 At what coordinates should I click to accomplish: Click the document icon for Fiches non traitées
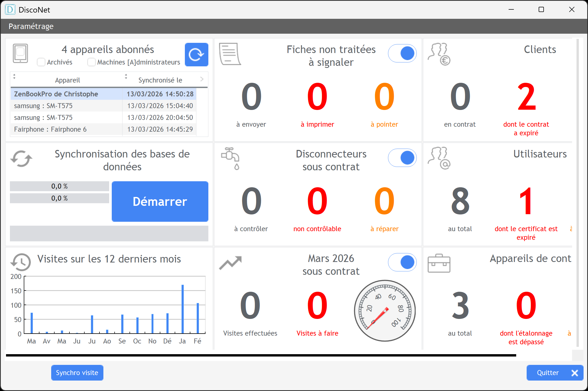[230, 54]
